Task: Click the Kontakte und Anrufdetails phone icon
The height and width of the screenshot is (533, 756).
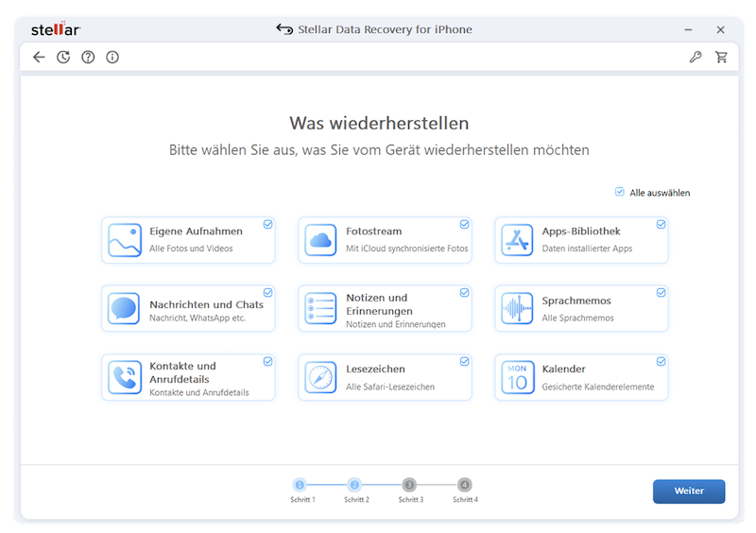Action: coord(125,377)
